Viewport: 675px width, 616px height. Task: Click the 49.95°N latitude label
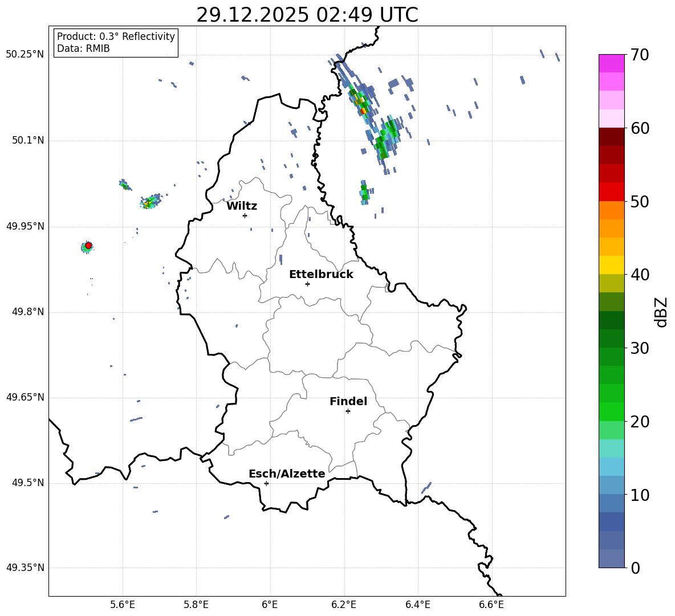click(25, 226)
